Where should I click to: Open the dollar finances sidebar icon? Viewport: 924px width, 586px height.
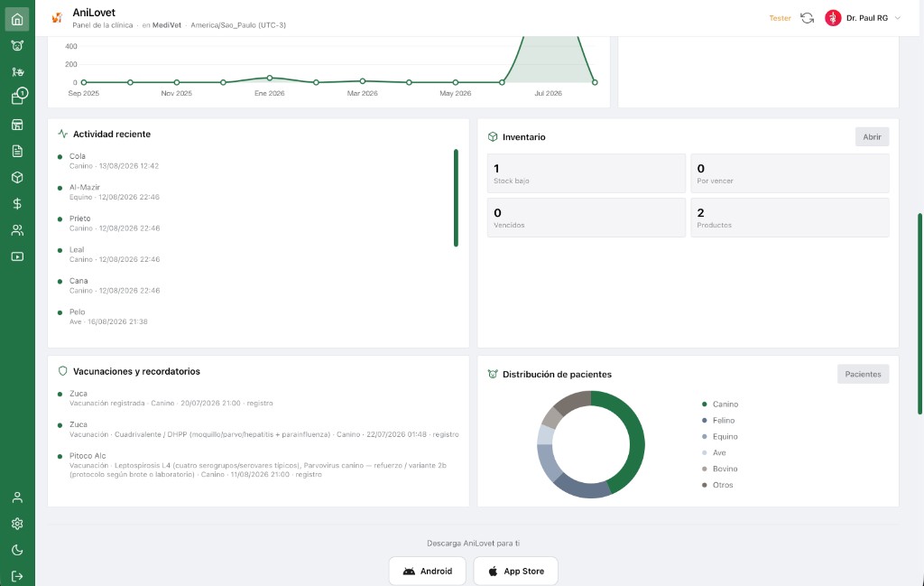coord(17,203)
